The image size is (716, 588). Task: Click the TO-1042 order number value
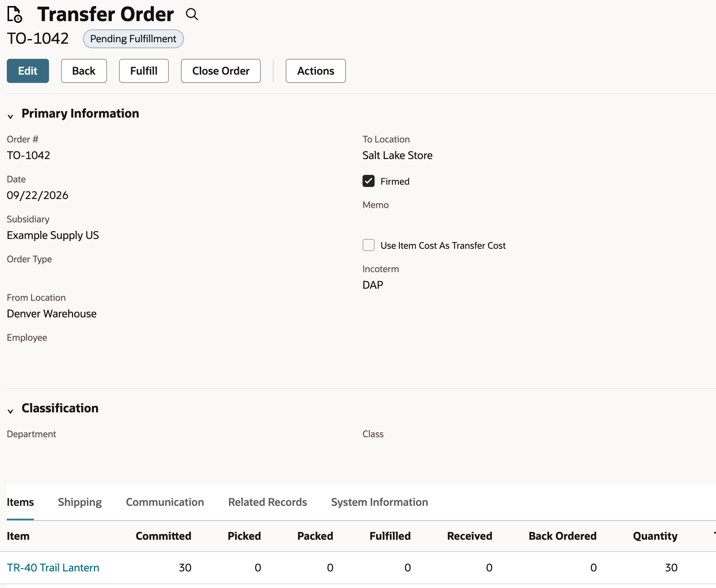29,155
